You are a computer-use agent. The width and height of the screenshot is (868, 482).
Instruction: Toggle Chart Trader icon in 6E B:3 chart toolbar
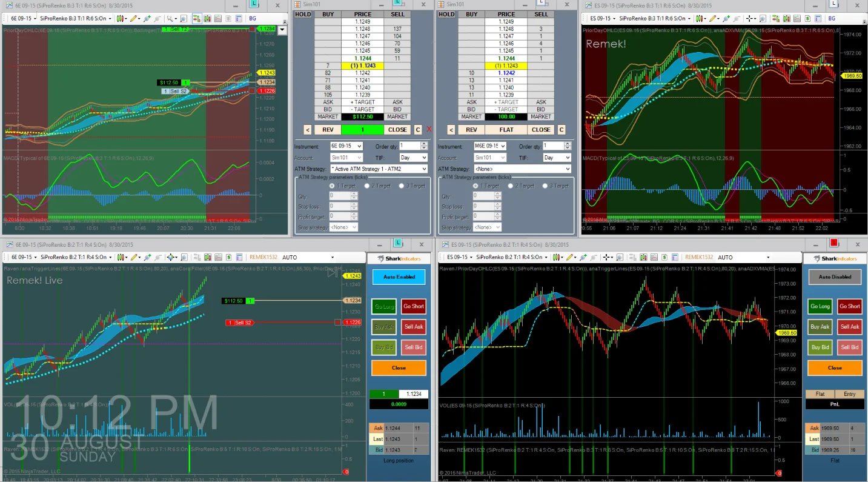(196, 19)
